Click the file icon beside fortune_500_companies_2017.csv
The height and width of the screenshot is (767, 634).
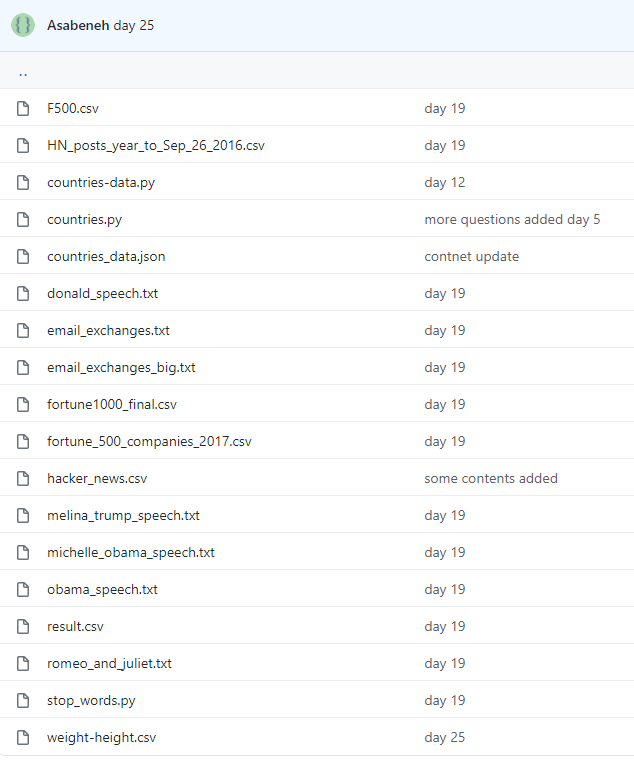(23, 441)
